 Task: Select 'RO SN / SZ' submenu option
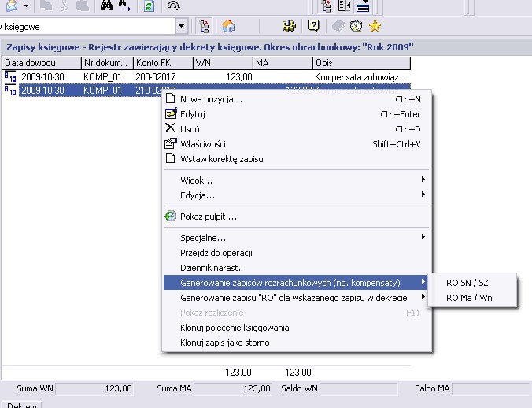(x=472, y=283)
